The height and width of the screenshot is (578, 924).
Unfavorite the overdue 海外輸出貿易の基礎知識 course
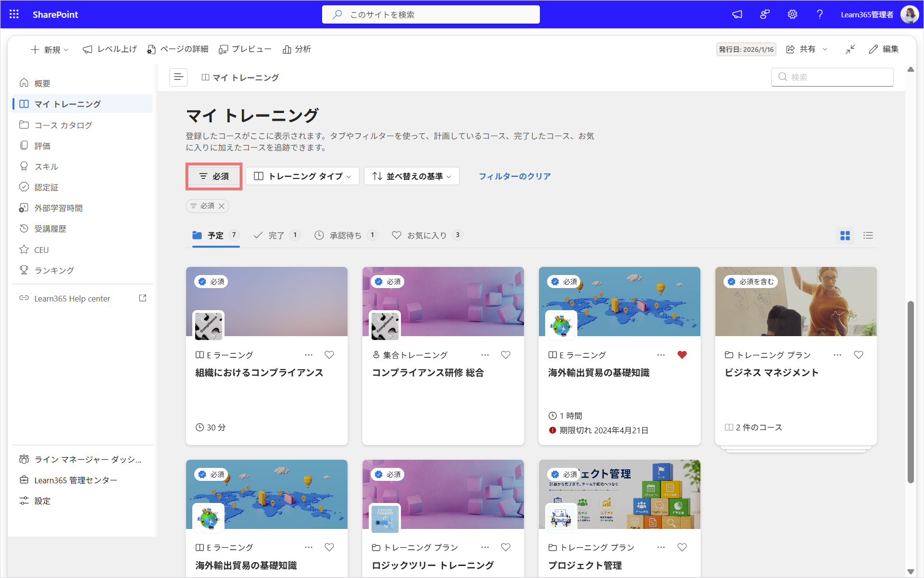[682, 355]
